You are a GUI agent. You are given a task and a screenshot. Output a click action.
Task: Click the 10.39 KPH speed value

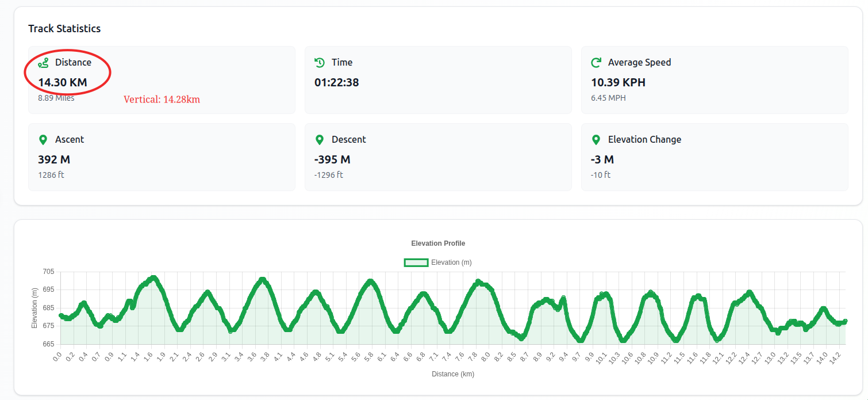coord(618,82)
